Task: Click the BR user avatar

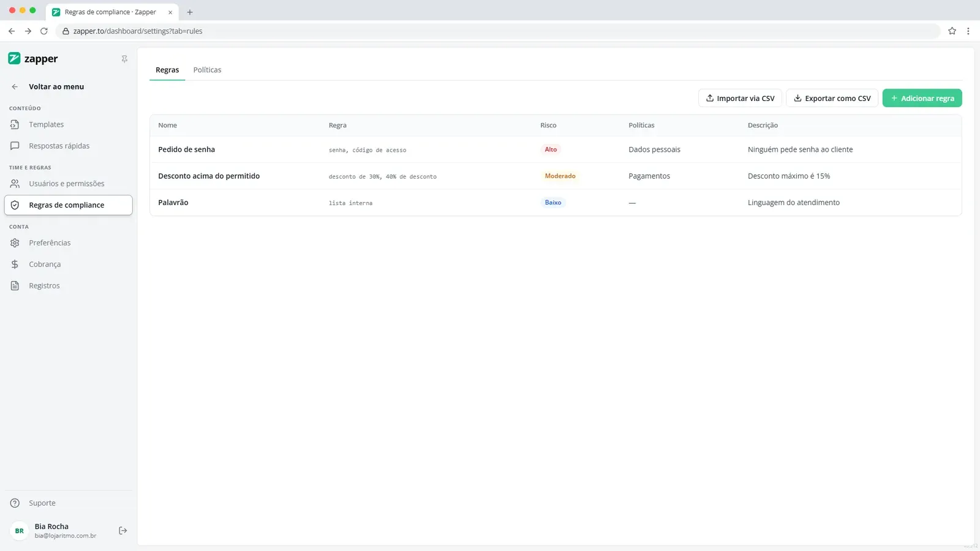Action: (20, 531)
